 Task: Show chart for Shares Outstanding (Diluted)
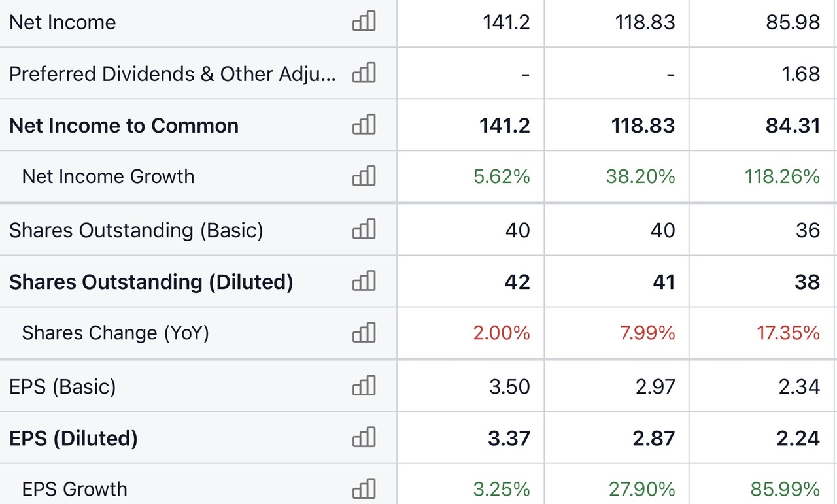coord(364,281)
